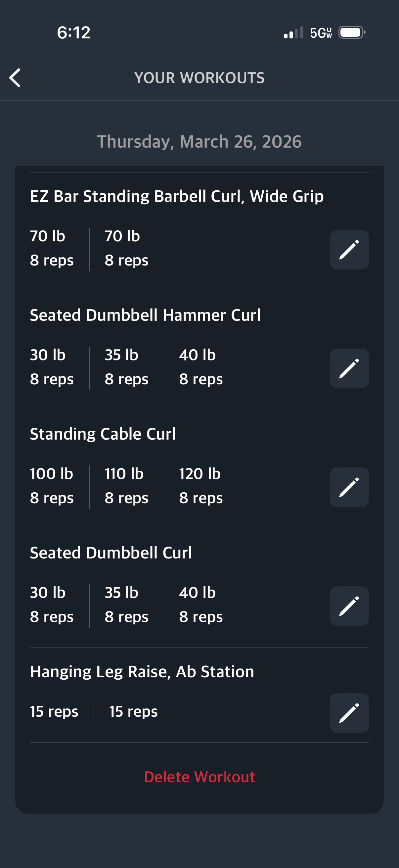Edit the Seated Dumbbell Curl exercise
The height and width of the screenshot is (868, 399).
(x=349, y=606)
